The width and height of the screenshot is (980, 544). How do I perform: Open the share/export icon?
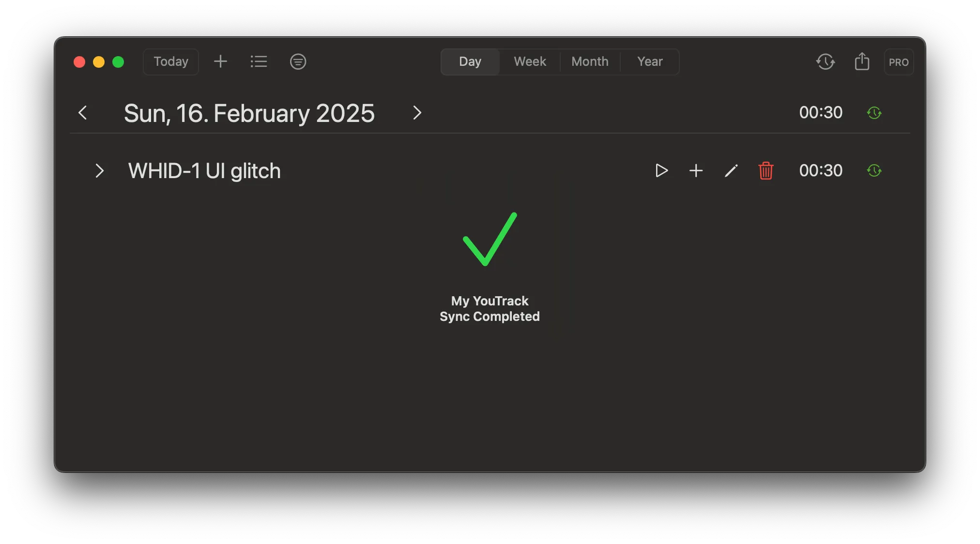pyautogui.click(x=862, y=61)
